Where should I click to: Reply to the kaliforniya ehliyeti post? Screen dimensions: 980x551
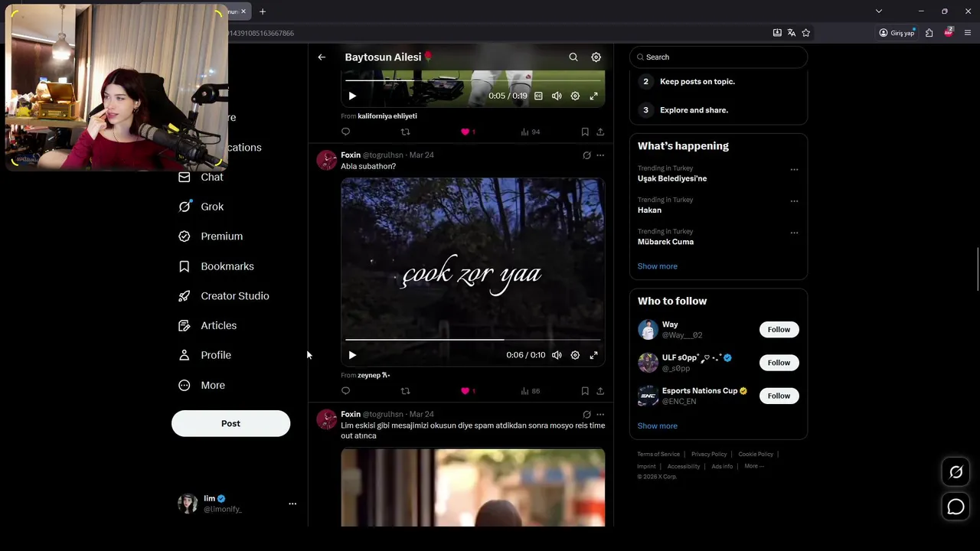[x=345, y=132]
